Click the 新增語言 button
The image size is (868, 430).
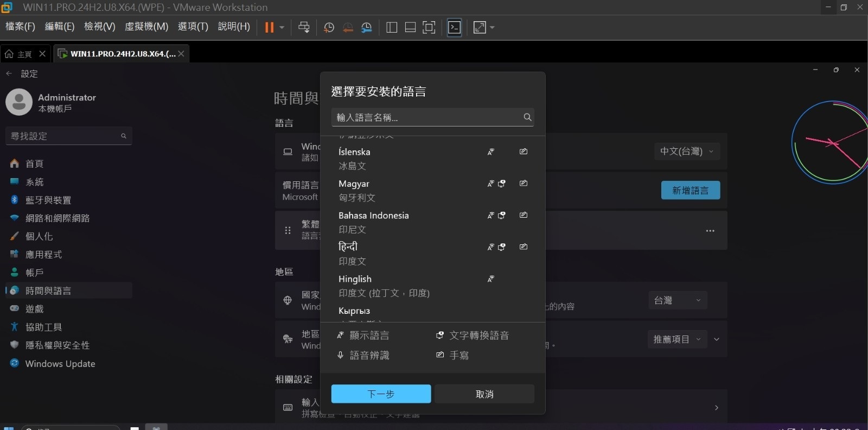point(691,190)
